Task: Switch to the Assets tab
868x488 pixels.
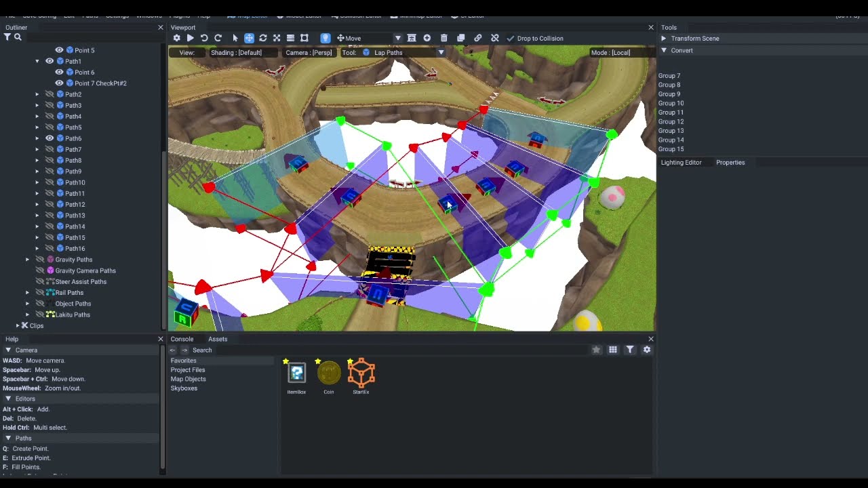Action: pos(218,339)
